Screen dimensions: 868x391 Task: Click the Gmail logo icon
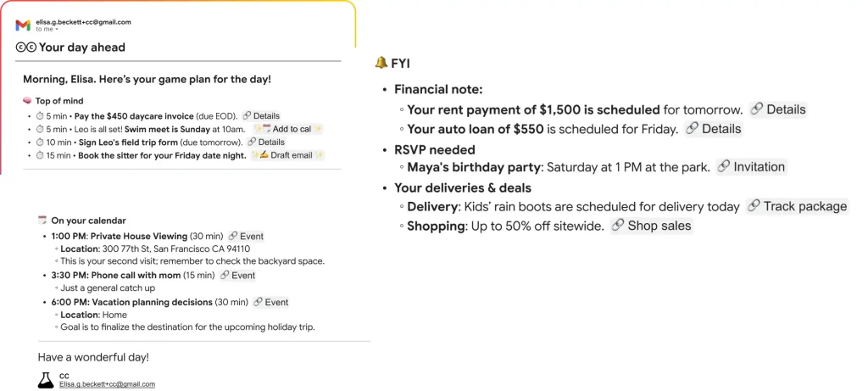[x=23, y=25]
